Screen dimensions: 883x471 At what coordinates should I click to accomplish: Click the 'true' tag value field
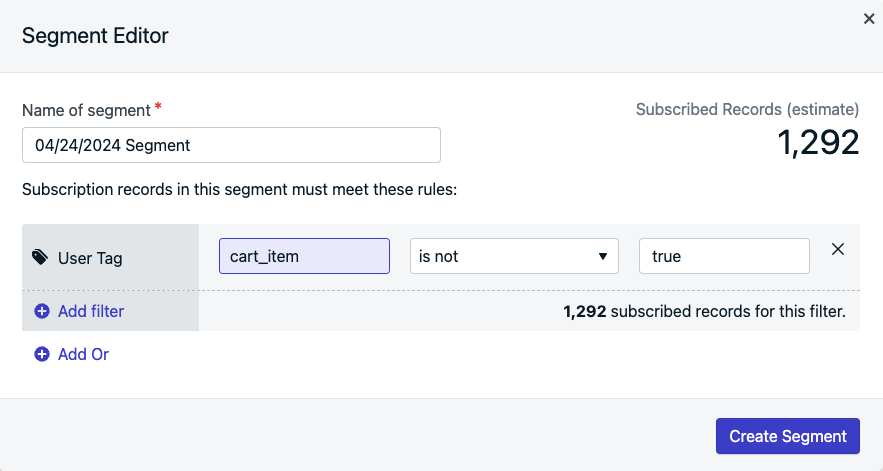[724, 256]
